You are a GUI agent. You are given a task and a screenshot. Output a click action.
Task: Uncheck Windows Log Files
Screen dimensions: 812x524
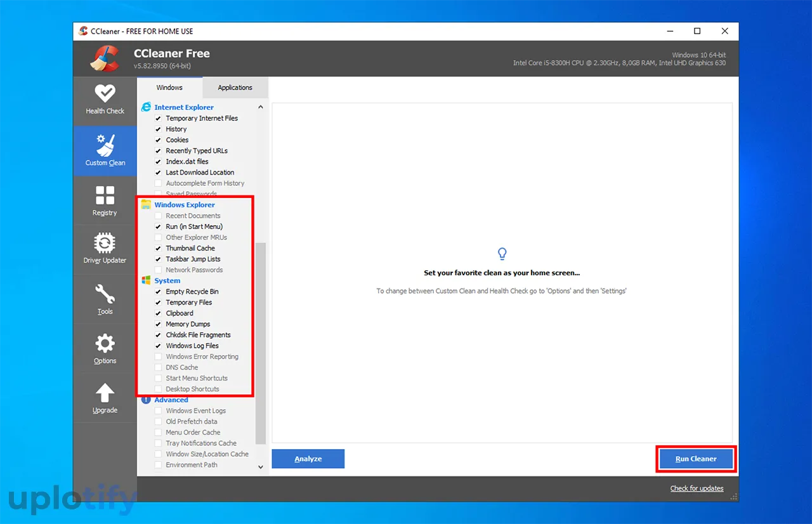pyautogui.click(x=159, y=346)
